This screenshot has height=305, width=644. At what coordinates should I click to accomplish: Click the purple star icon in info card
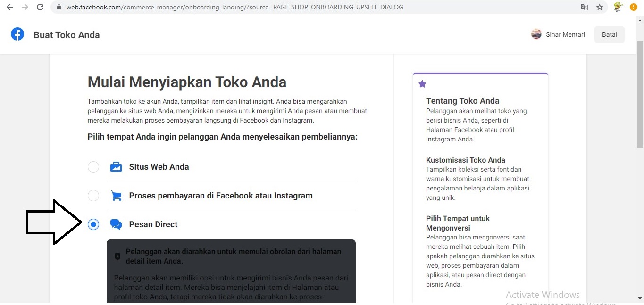point(422,84)
